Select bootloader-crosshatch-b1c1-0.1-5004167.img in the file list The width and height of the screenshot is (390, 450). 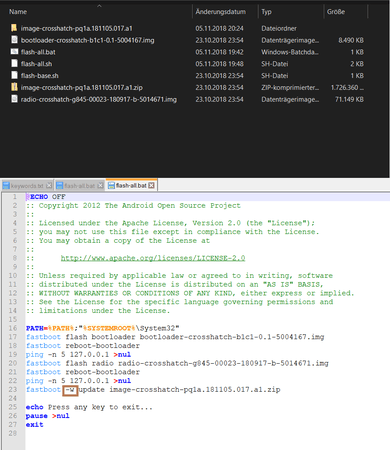(x=87, y=40)
